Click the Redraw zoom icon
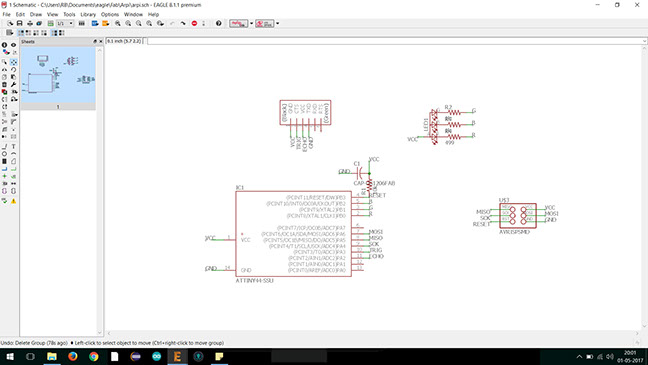 [149, 24]
